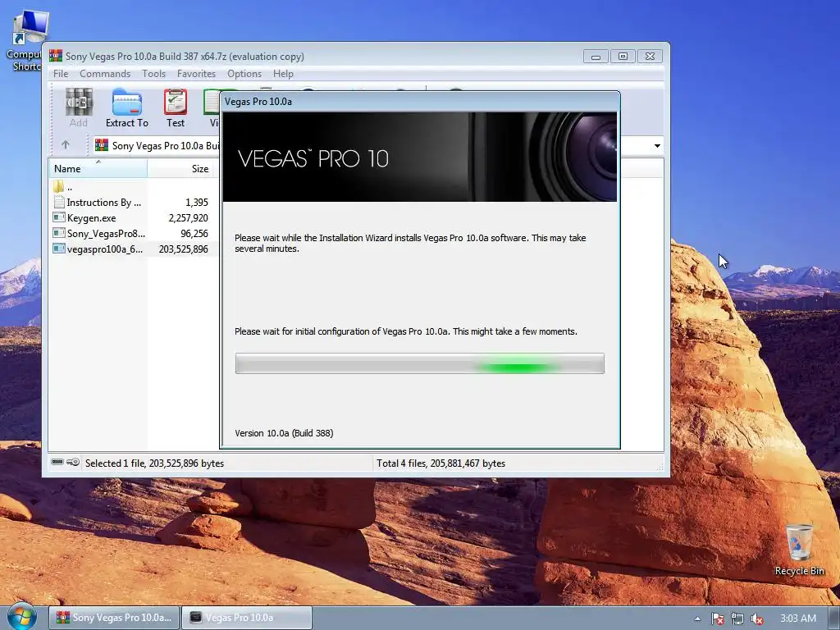
Task: Select the Recycle Bin desktop icon
Action: pyautogui.click(x=799, y=550)
